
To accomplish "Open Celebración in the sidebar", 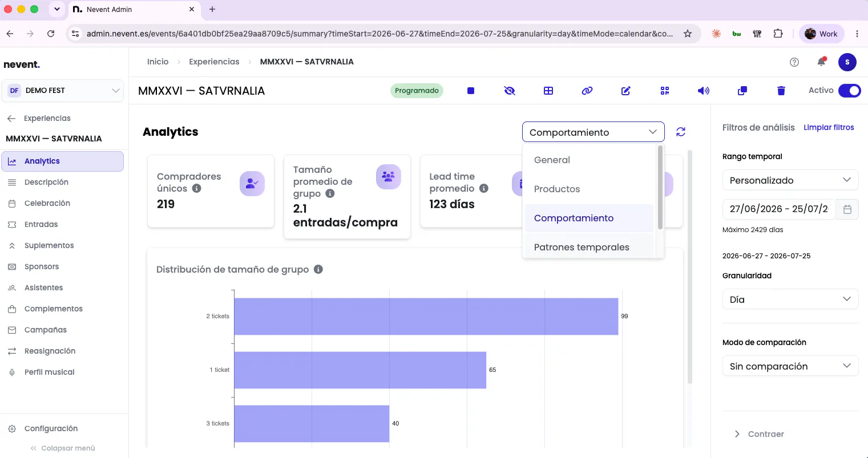I will [x=63, y=204].
